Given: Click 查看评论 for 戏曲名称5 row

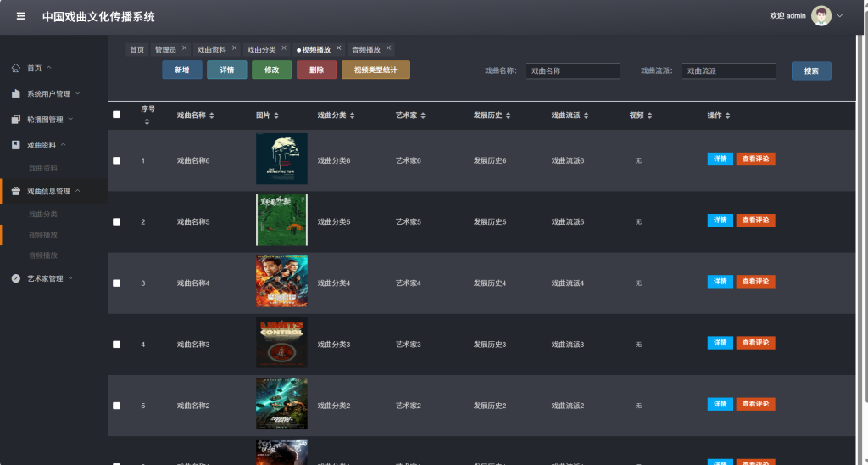Looking at the screenshot, I should tap(755, 220).
